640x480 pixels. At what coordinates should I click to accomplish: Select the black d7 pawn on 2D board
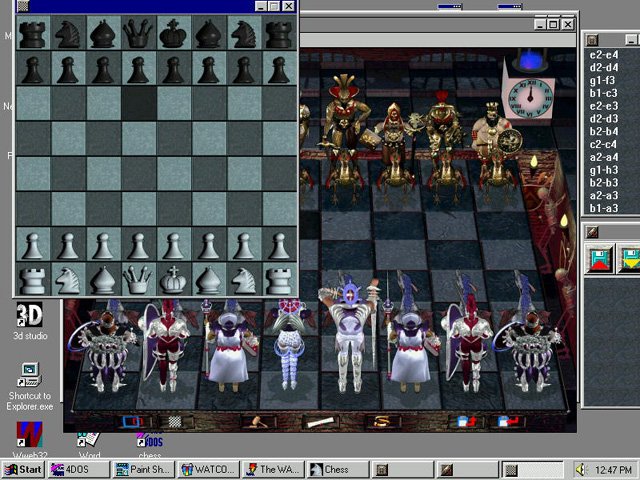tap(138, 70)
